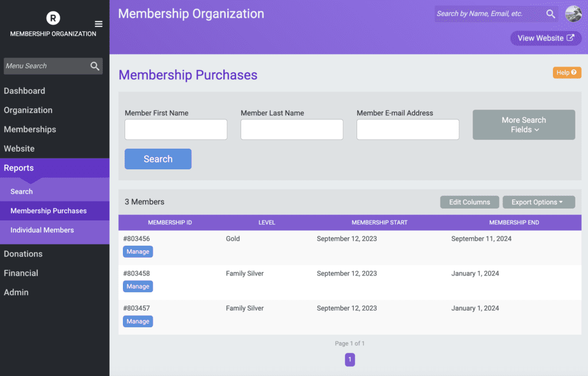Click the Menu Search magnifier icon

click(95, 66)
